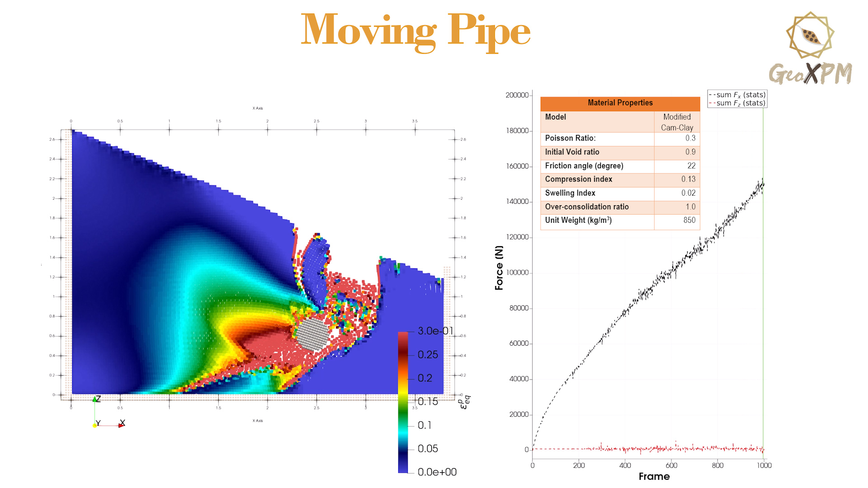Click the gray pipe circle in the simulation
Screen dimensions: 868x488
pyautogui.click(x=312, y=333)
